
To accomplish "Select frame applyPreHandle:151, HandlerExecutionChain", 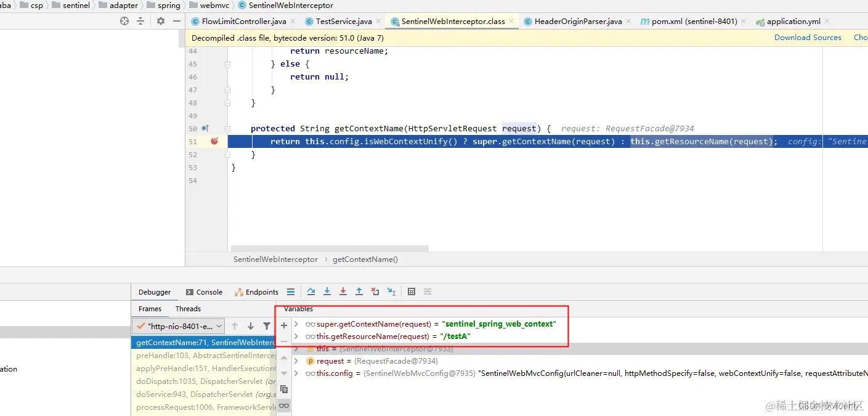I will 204,369.
